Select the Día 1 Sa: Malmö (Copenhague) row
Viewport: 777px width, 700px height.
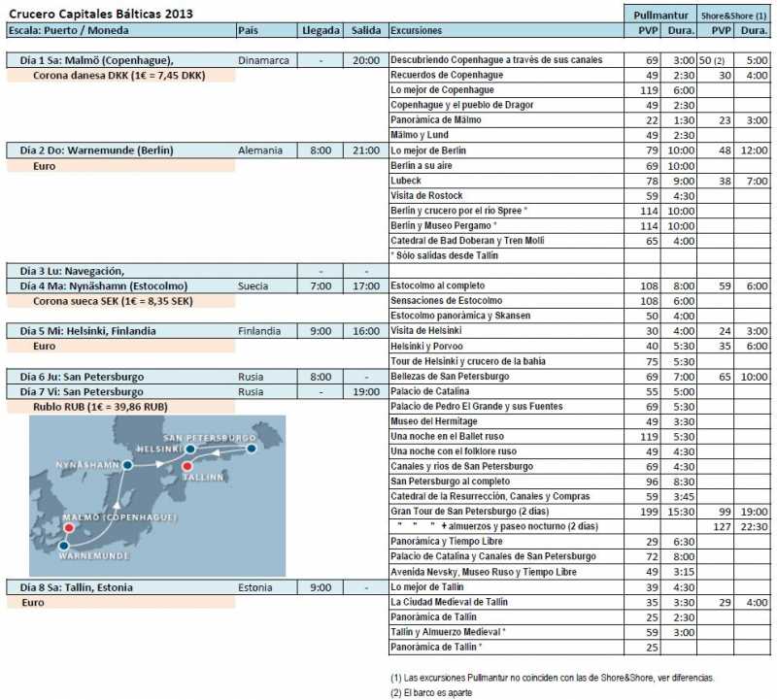197,60
